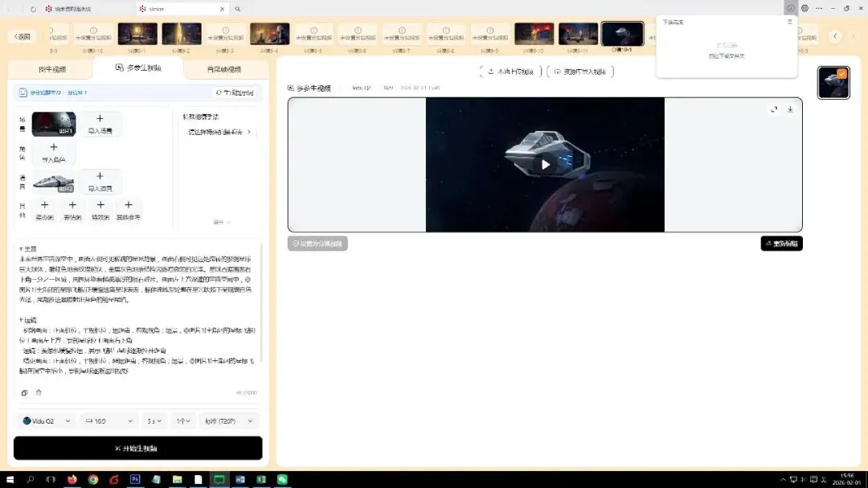Click the planet scene reference image

coord(54,124)
